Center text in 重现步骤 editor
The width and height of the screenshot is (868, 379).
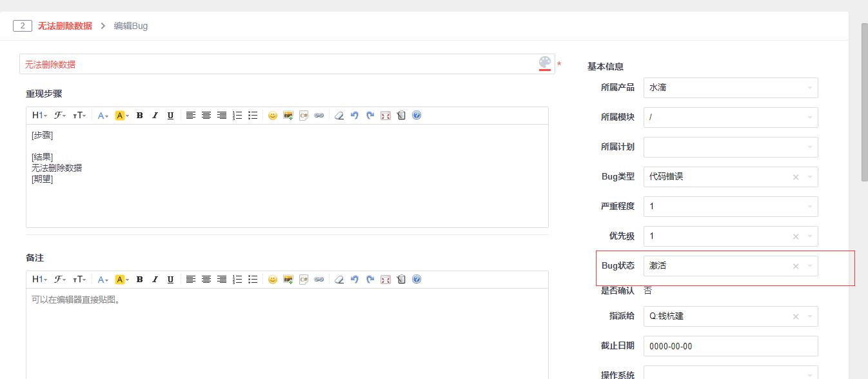[206, 116]
